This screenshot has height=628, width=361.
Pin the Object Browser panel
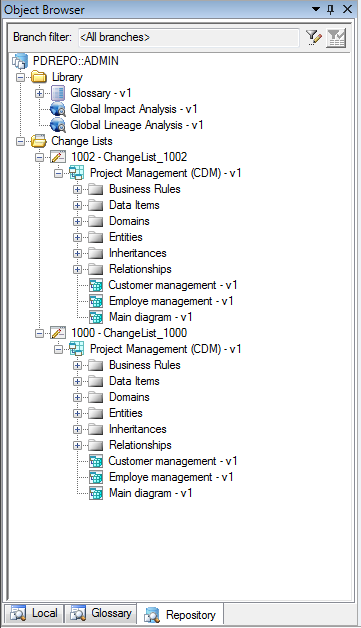point(331,10)
